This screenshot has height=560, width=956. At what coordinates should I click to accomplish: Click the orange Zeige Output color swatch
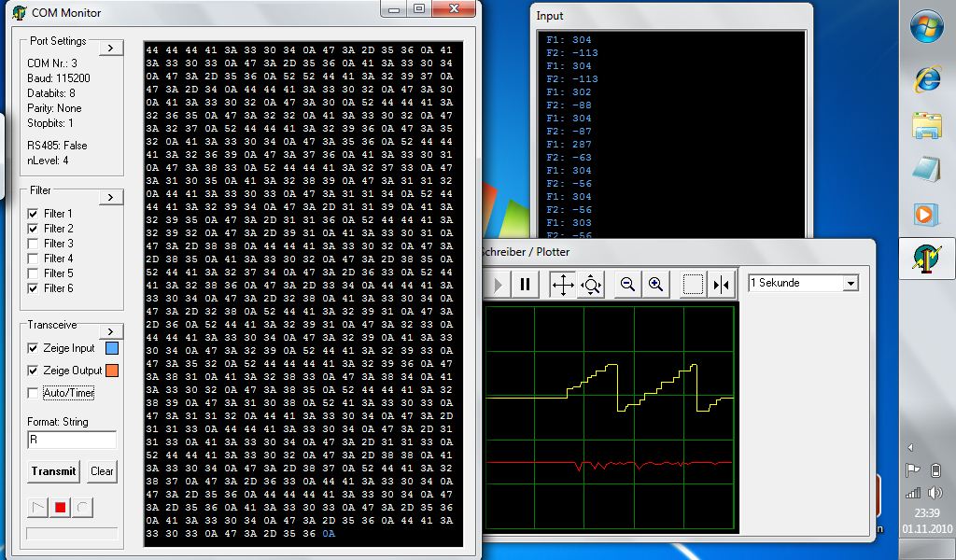pos(112,371)
